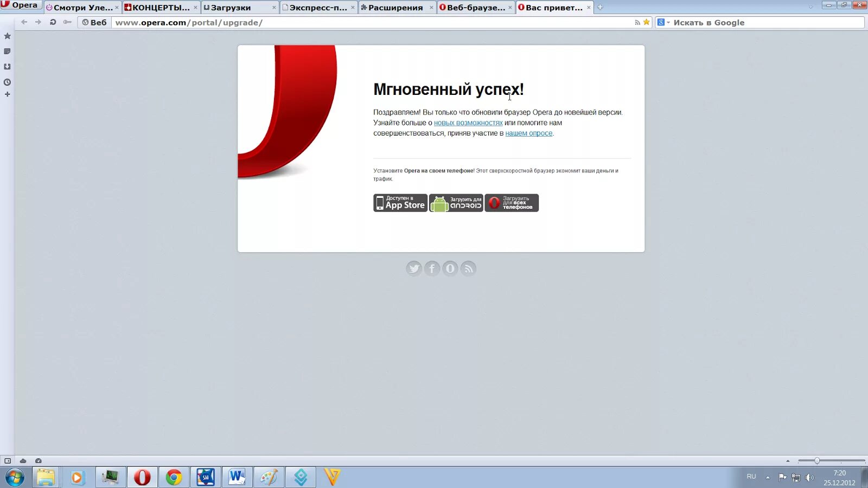Image resolution: width=868 pixels, height=488 pixels.
Task: Bookmark page with the star icon
Action: 646,22
